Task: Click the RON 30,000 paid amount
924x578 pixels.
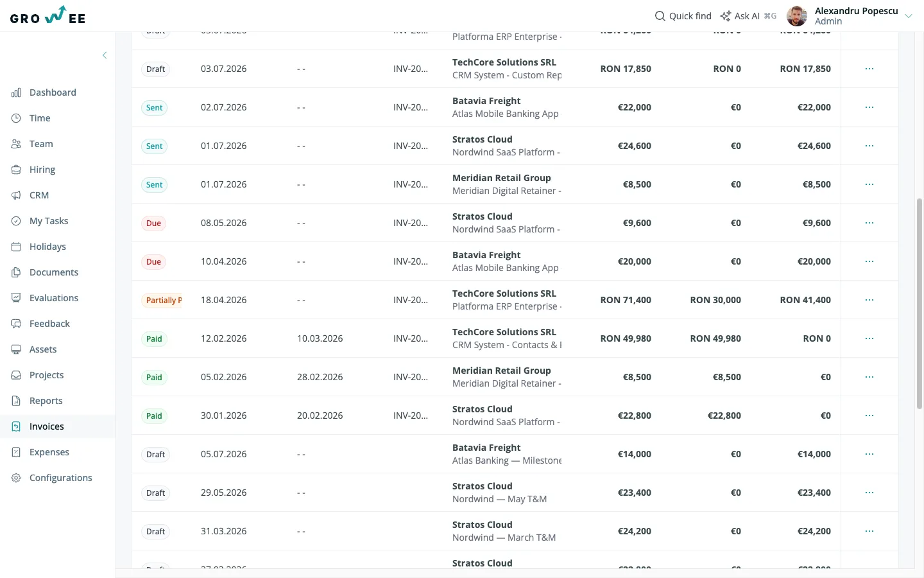Action: point(715,300)
